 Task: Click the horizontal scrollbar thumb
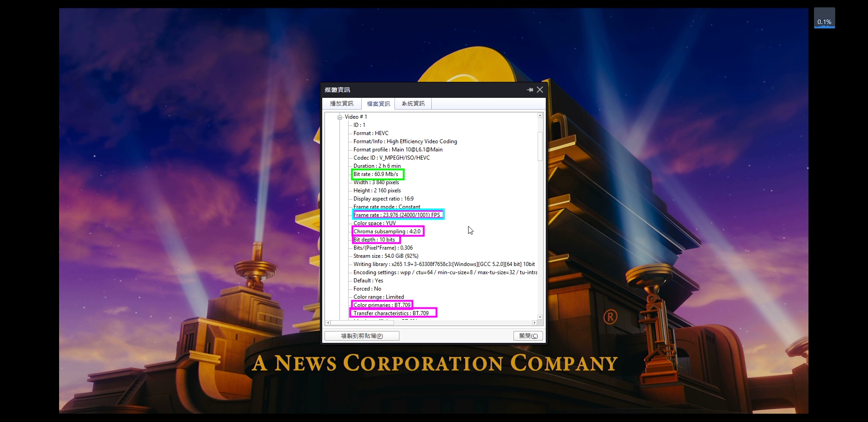(362, 323)
